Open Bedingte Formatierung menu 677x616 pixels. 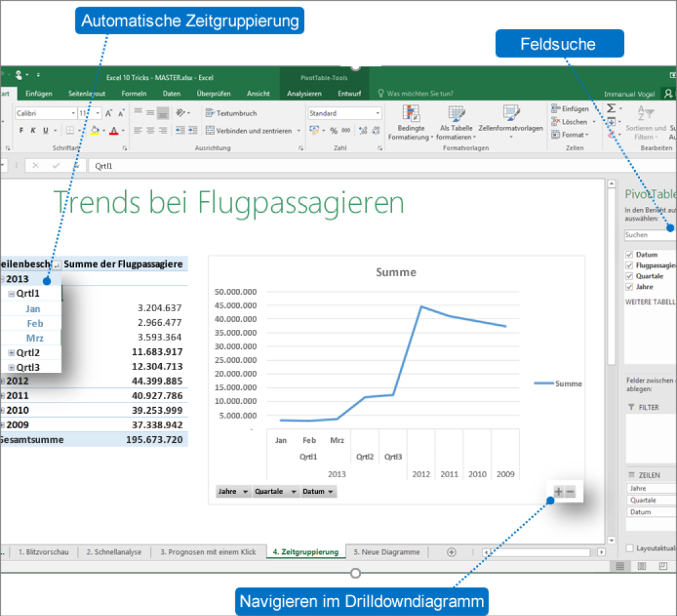[x=410, y=123]
